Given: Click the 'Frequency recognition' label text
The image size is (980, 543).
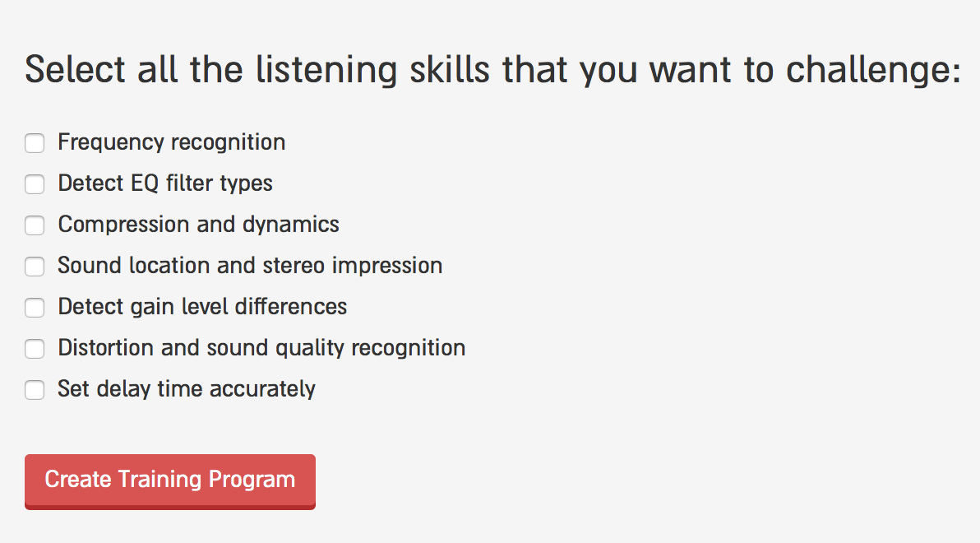Looking at the screenshot, I should [x=171, y=142].
